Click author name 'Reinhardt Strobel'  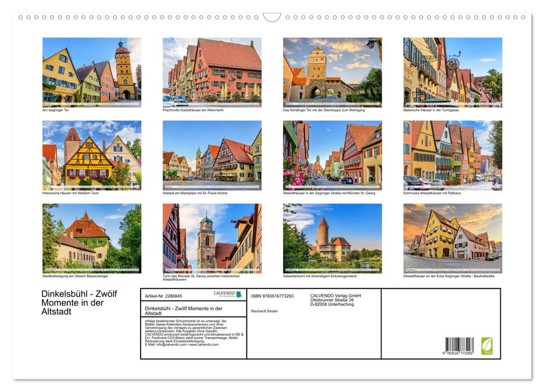[264, 311]
